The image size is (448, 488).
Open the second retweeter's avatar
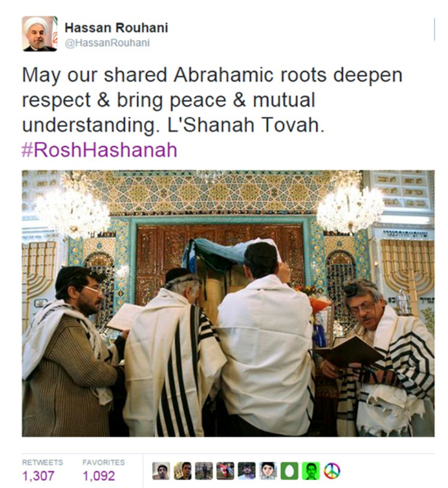coord(183,471)
